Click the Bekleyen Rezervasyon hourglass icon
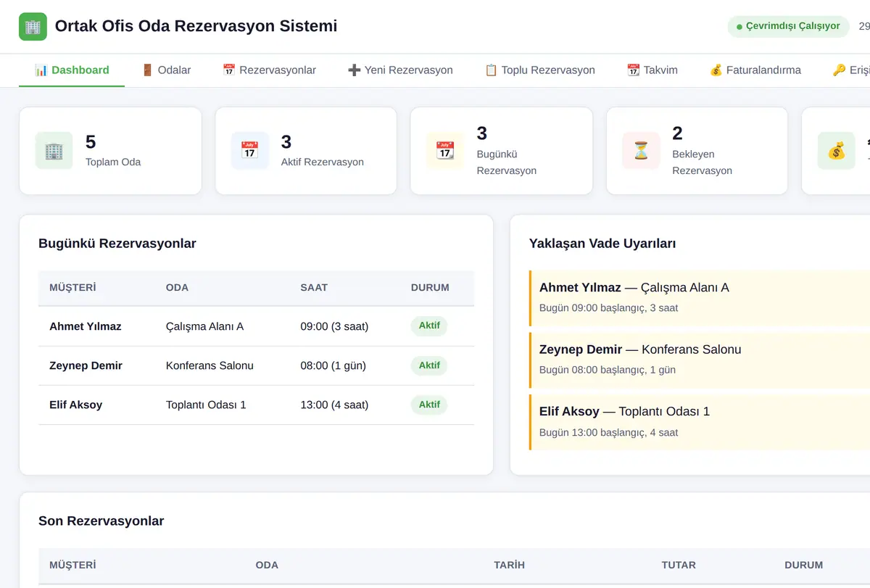This screenshot has height=588, width=870. (641, 151)
